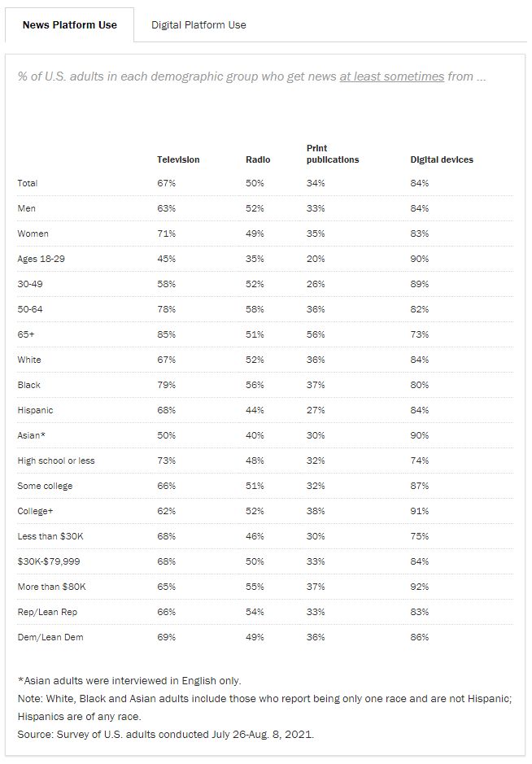Select the Ages 18-29 row label

(x=40, y=259)
